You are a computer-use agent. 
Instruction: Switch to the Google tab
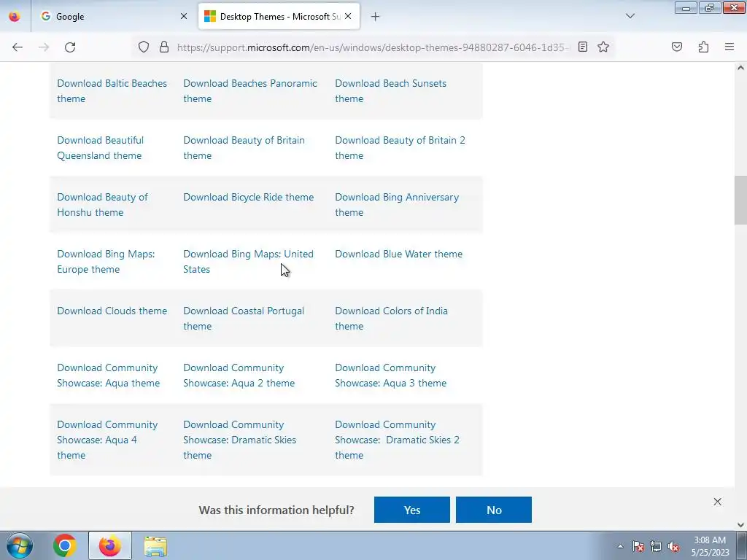tap(115, 16)
